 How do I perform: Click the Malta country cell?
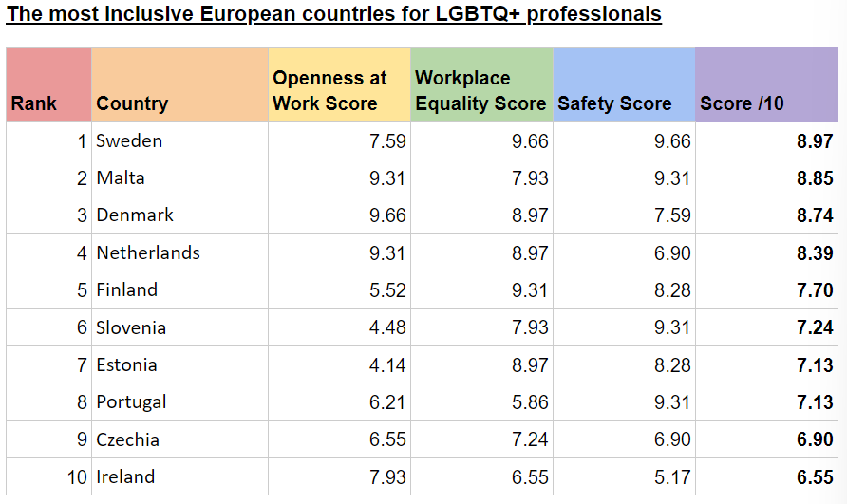pyautogui.click(x=121, y=177)
